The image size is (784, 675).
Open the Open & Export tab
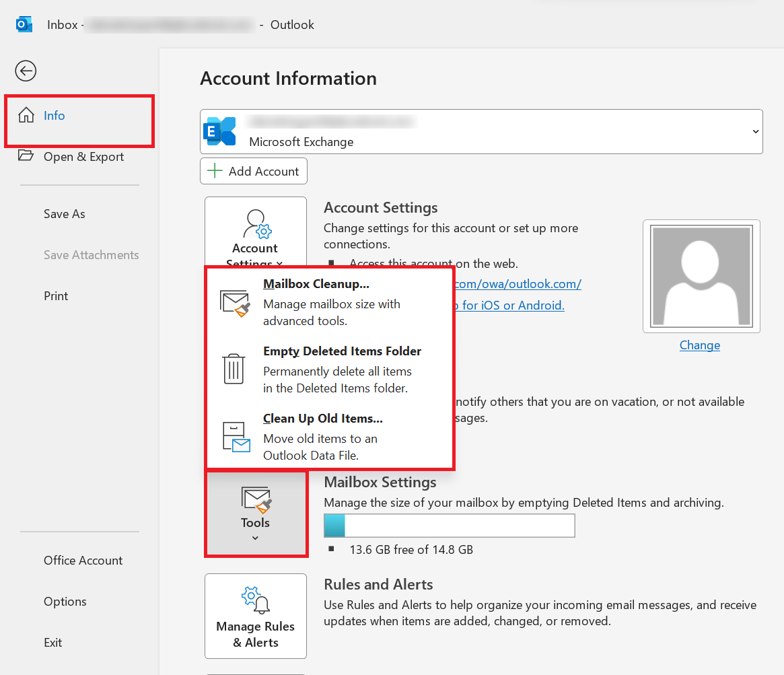pos(79,157)
